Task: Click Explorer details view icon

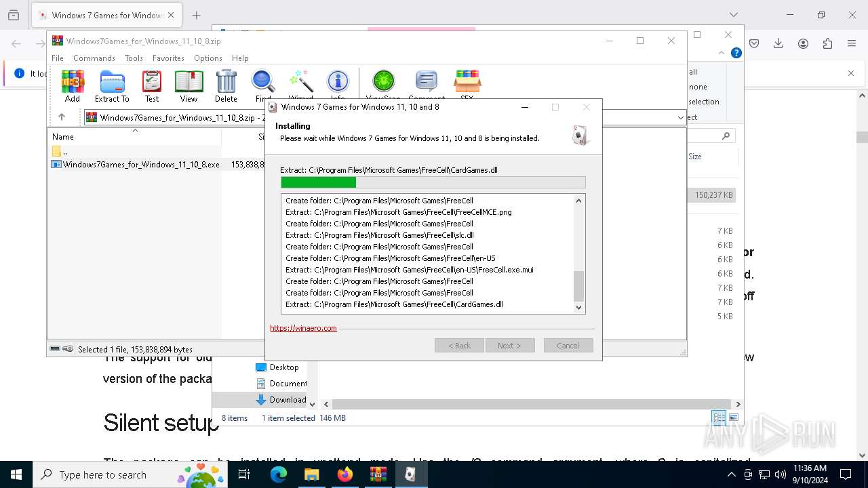Action: [719, 418]
